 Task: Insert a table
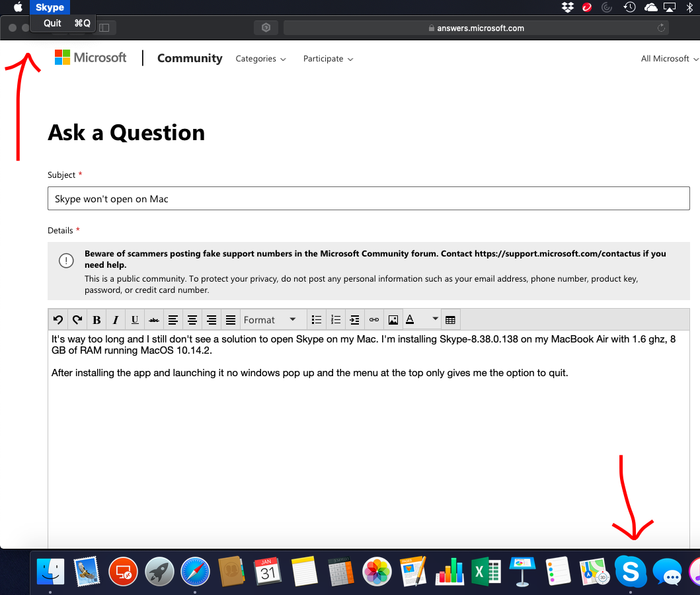click(450, 319)
